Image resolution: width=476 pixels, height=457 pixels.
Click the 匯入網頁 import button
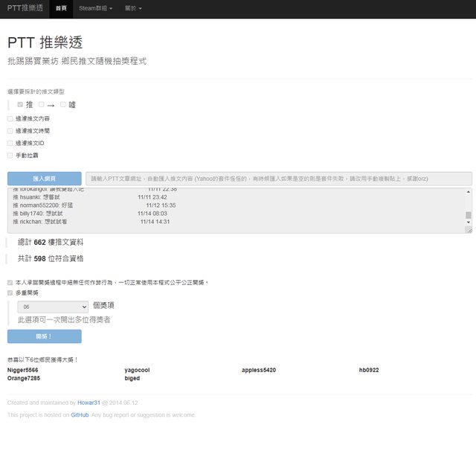coord(45,179)
